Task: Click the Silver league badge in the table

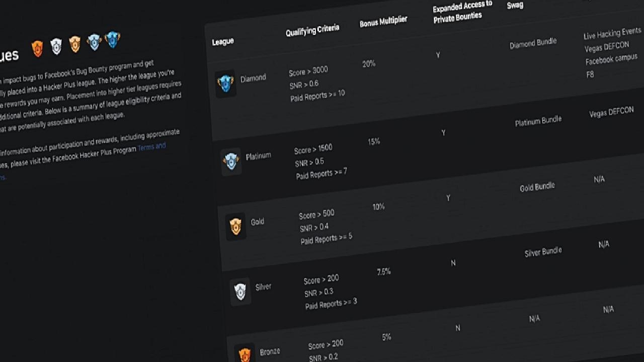Action: [x=240, y=292]
